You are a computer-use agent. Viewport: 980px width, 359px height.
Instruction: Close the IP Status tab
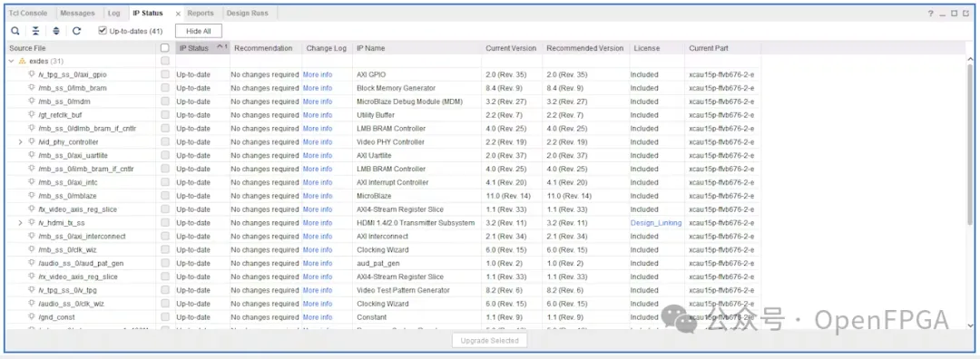click(178, 14)
